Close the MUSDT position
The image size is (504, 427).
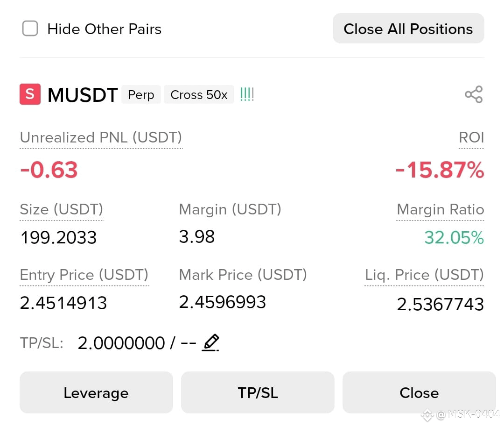419,392
